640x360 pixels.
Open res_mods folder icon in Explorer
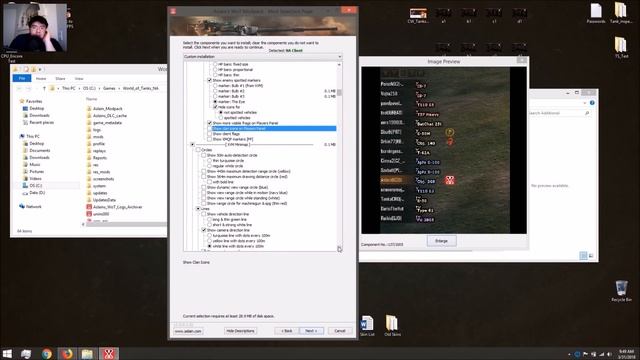pos(89,172)
